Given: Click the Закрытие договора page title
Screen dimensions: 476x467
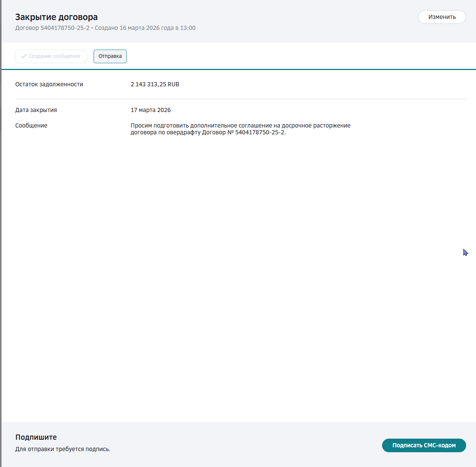Looking at the screenshot, I should click(x=56, y=17).
